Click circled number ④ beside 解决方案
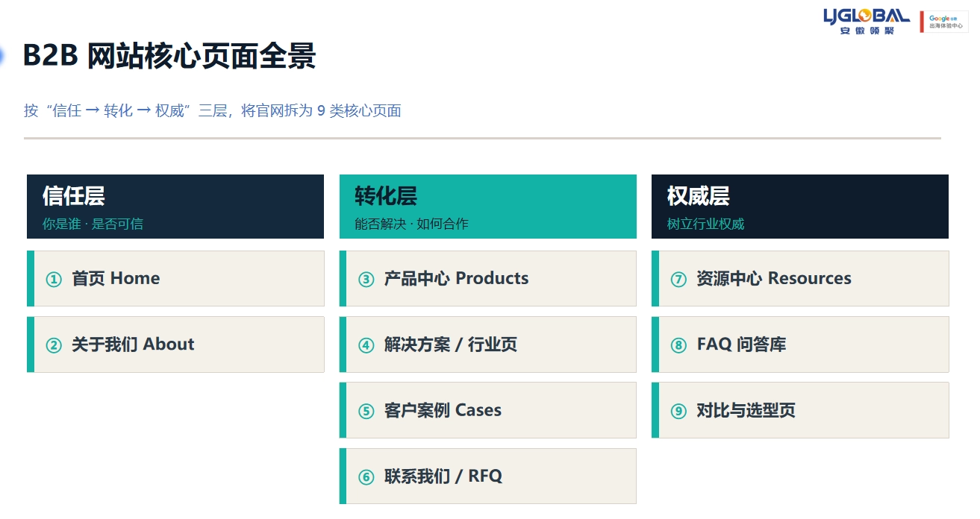This screenshot has width=980, height=519. pyautogui.click(x=366, y=345)
